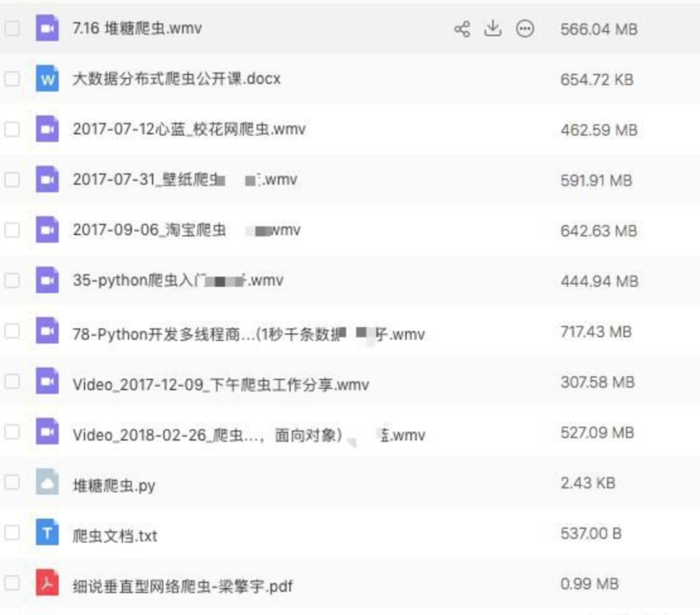Check the box for 35-python爬虫入门 video

point(12,280)
